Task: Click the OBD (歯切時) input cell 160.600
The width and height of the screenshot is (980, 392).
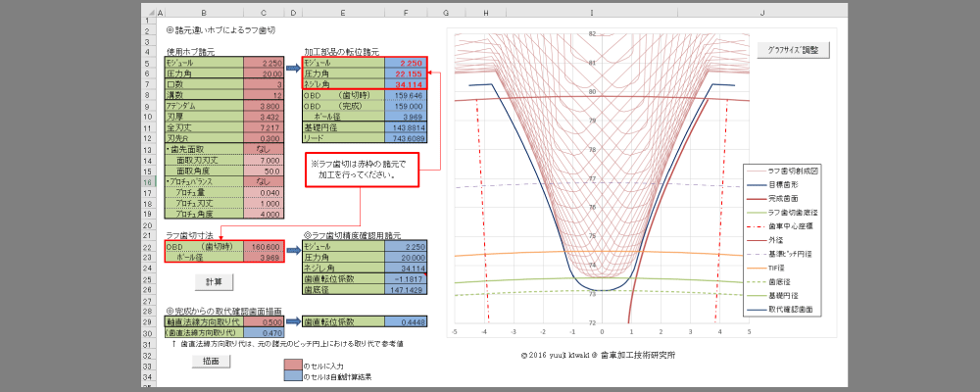Action: click(x=263, y=247)
